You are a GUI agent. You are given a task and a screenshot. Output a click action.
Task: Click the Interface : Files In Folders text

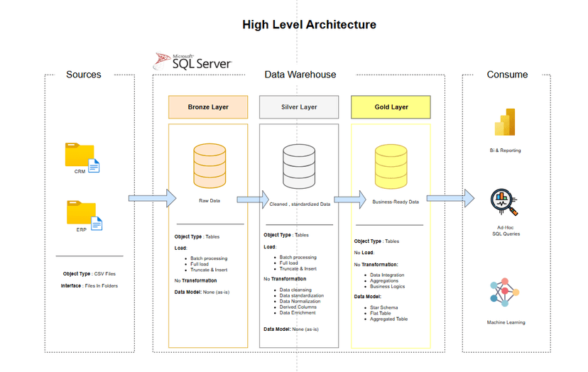pyautogui.click(x=89, y=286)
